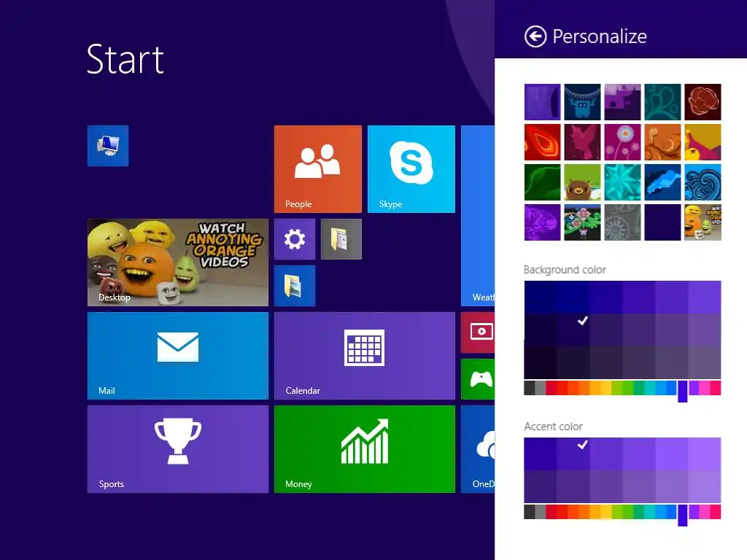The height and width of the screenshot is (560, 747).
Task: Choose the orange snail swirl background
Action: point(662,142)
